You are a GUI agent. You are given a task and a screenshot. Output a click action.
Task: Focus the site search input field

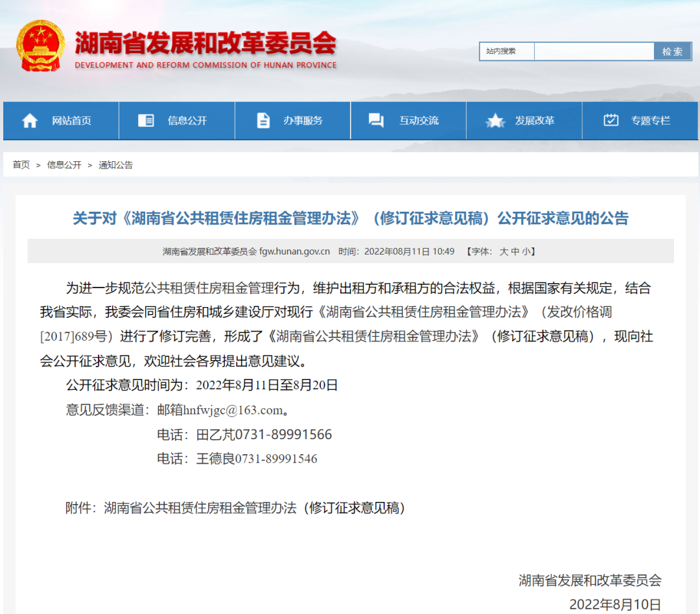point(594,52)
